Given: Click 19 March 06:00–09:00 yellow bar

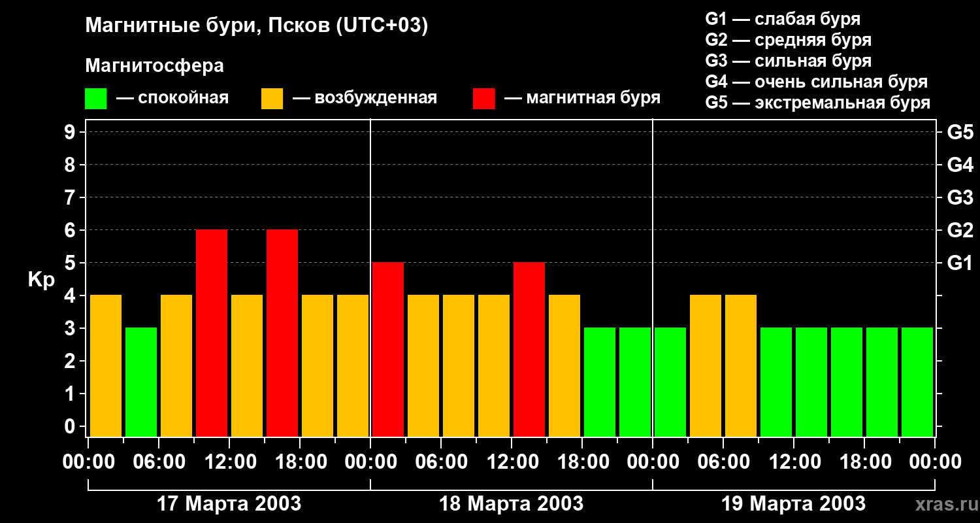Looking at the screenshot, I should (741, 366).
